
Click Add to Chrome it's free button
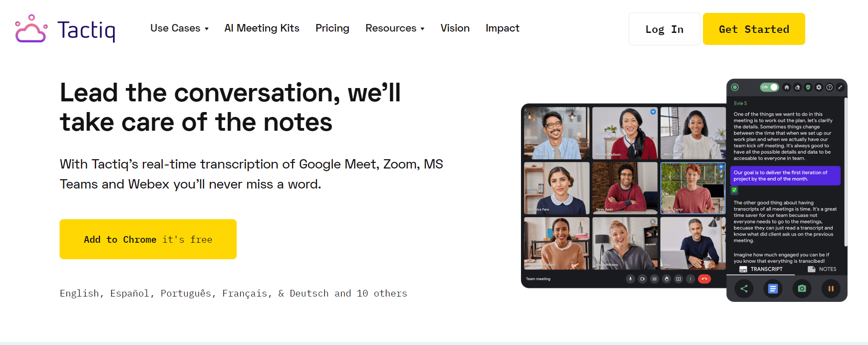(x=148, y=239)
